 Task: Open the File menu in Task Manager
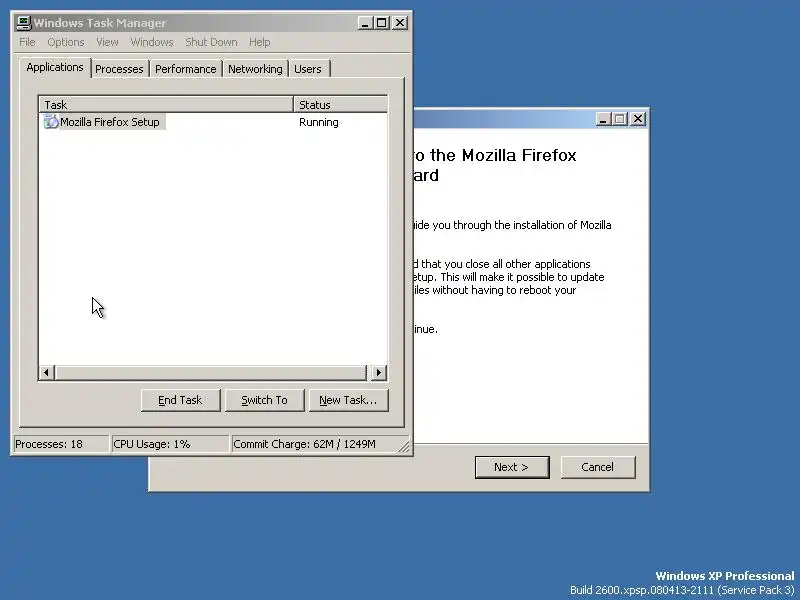[x=27, y=42]
